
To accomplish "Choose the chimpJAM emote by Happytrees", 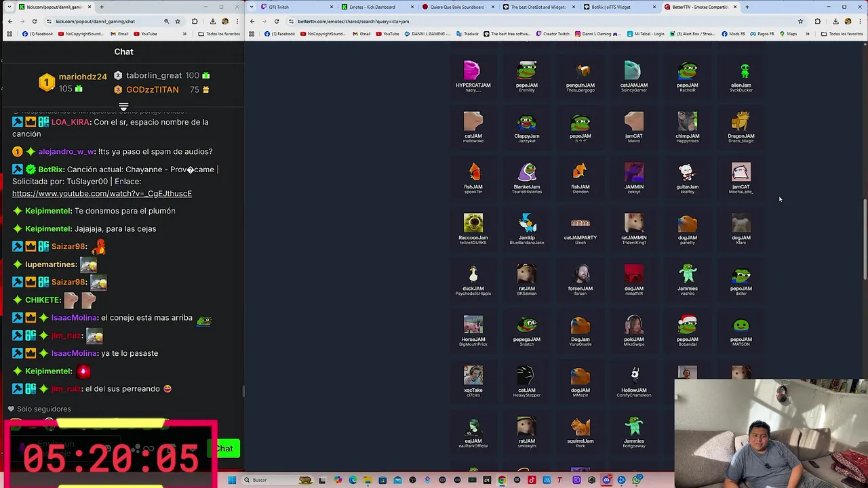I will click(x=688, y=127).
